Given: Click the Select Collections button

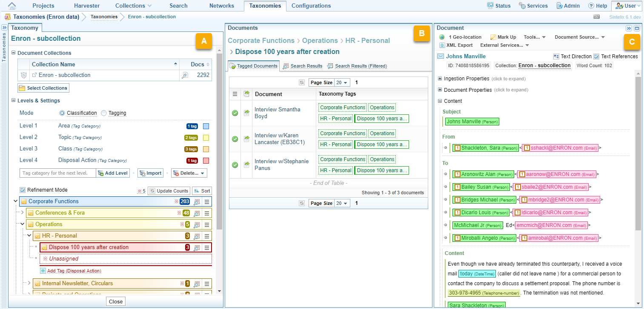Looking at the screenshot, I should click(43, 88).
